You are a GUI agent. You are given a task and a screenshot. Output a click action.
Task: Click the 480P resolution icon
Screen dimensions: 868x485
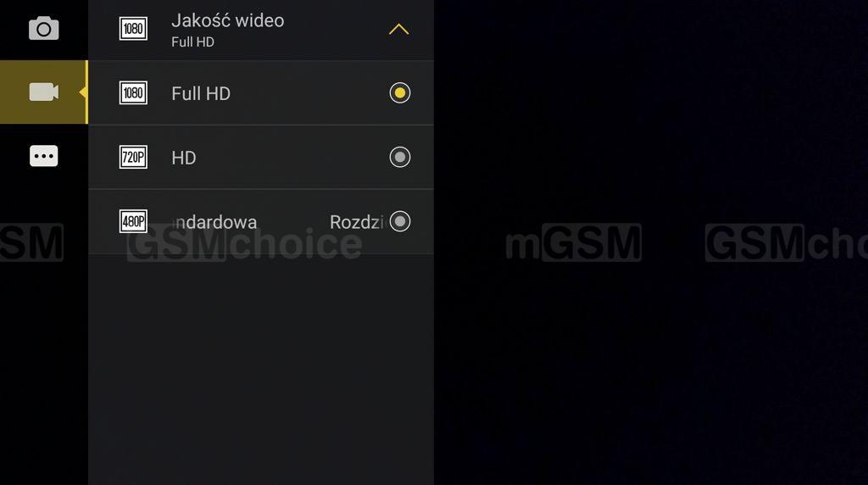pos(133,221)
